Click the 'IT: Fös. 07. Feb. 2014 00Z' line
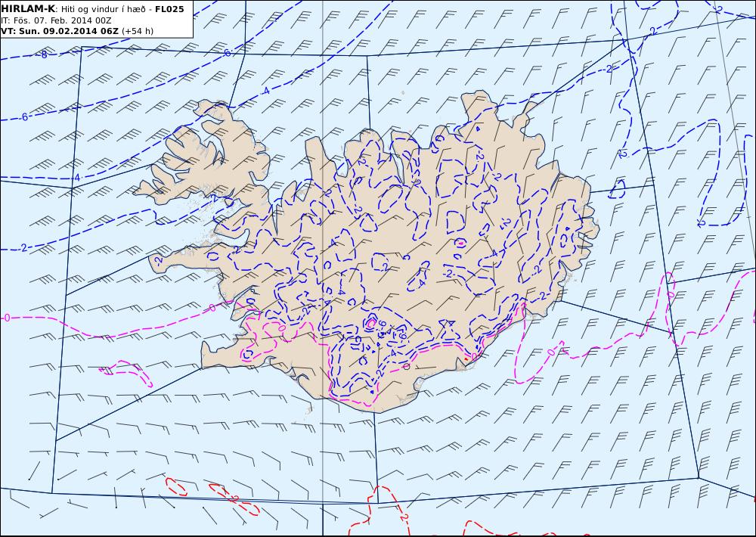The height and width of the screenshot is (537, 756). tap(56, 20)
